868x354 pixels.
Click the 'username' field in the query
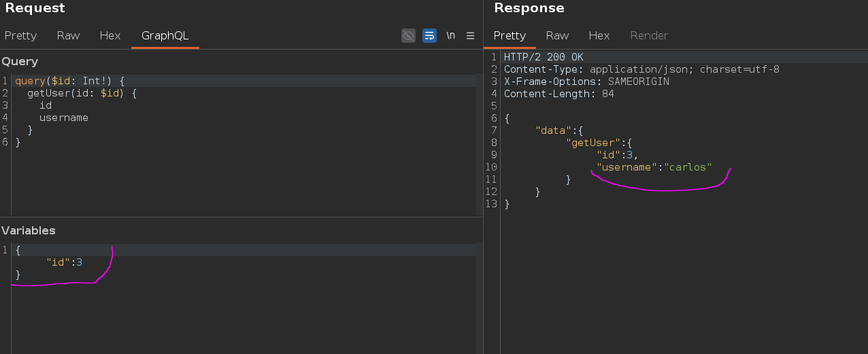(x=64, y=118)
